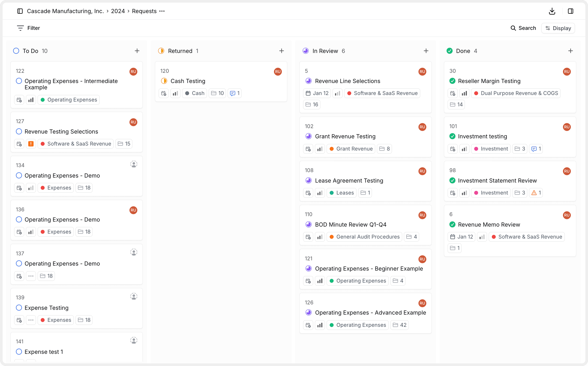Mark Expense Testing as complete
Image resolution: width=588 pixels, height=366 pixels.
point(19,308)
